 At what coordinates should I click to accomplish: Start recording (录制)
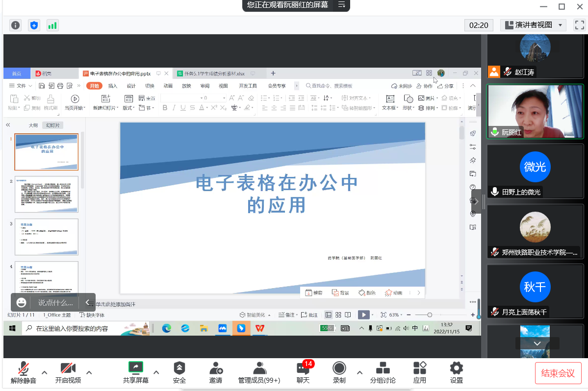(x=339, y=373)
